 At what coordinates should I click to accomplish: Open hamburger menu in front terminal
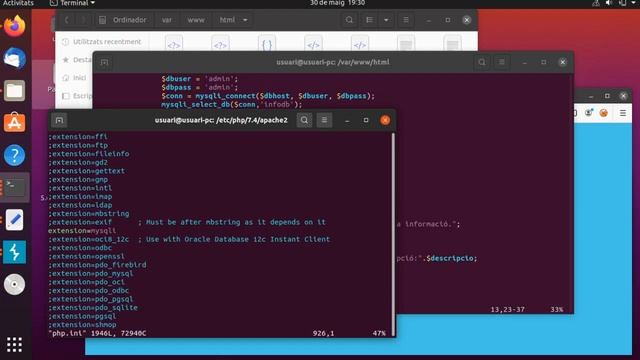[324, 120]
